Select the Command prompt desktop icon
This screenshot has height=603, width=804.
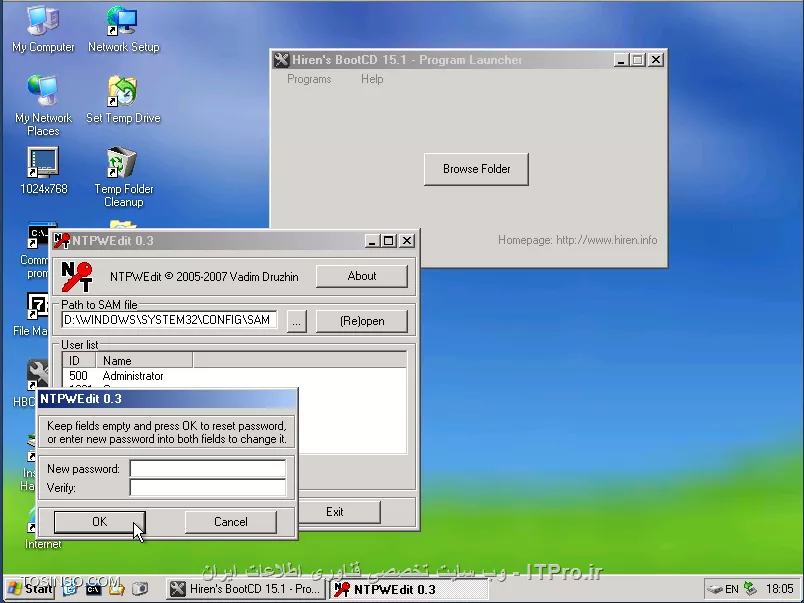36,251
